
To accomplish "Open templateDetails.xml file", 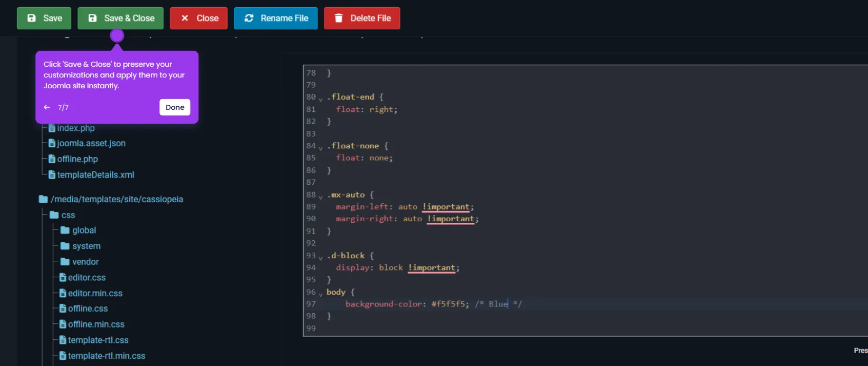I will coord(96,175).
